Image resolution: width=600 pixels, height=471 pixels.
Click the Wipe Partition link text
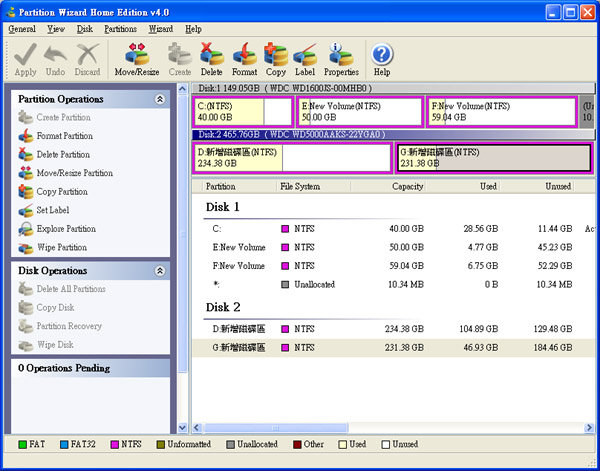click(62, 248)
